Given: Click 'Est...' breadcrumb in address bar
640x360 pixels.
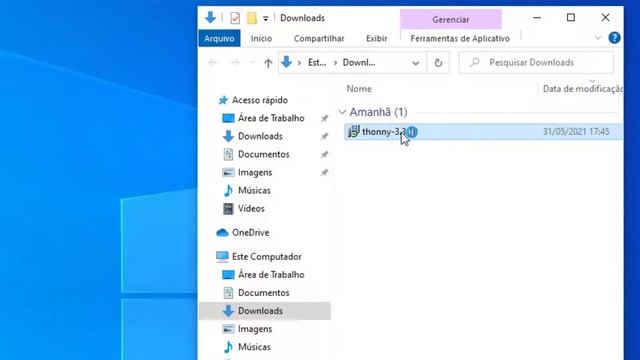Looking at the screenshot, I should coord(317,62).
